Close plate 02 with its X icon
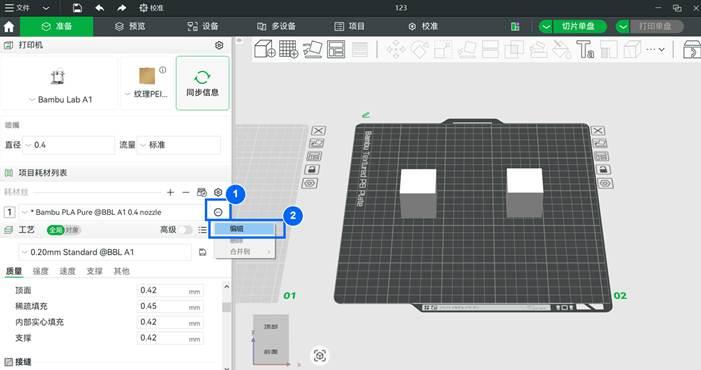This screenshot has height=370, width=701. pyautogui.click(x=598, y=131)
